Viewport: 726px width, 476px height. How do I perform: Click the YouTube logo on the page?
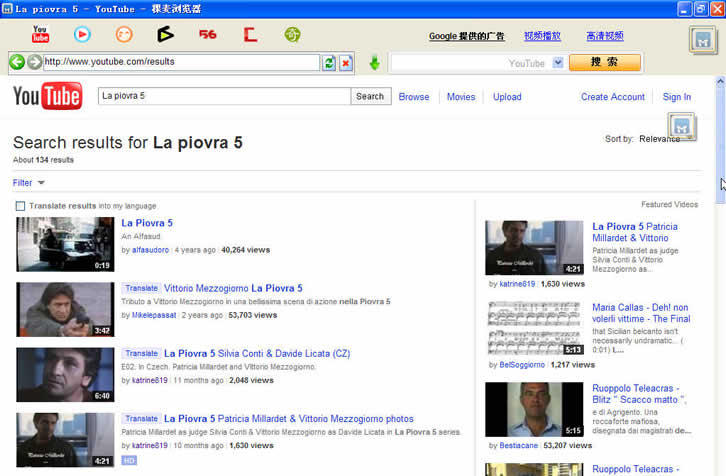pos(48,96)
